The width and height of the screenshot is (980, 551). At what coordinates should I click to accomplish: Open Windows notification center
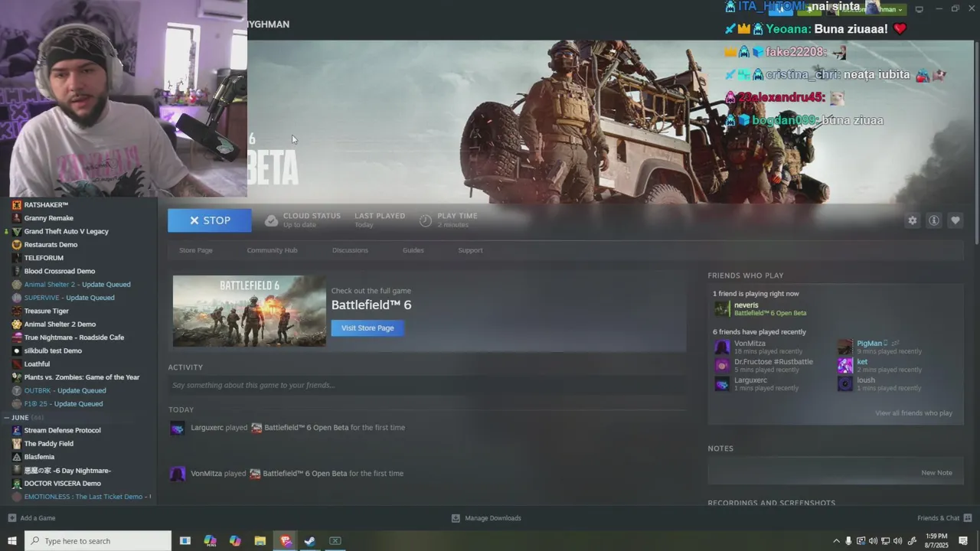[963, 541]
